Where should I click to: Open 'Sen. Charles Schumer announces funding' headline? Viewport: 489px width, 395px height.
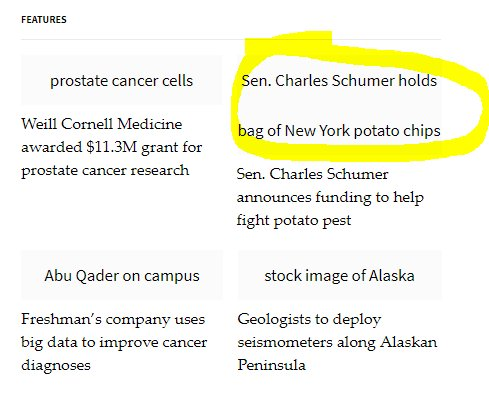coord(330,197)
